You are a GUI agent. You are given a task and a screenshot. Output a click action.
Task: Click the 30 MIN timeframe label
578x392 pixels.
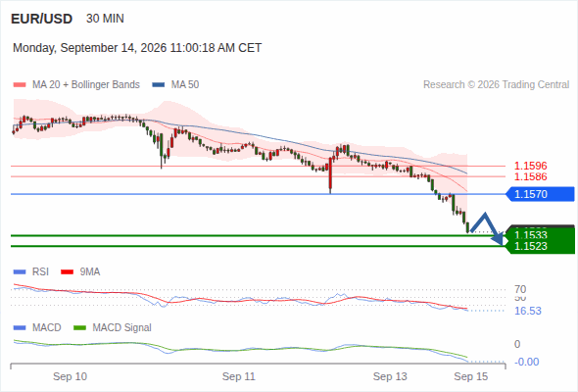coord(105,19)
